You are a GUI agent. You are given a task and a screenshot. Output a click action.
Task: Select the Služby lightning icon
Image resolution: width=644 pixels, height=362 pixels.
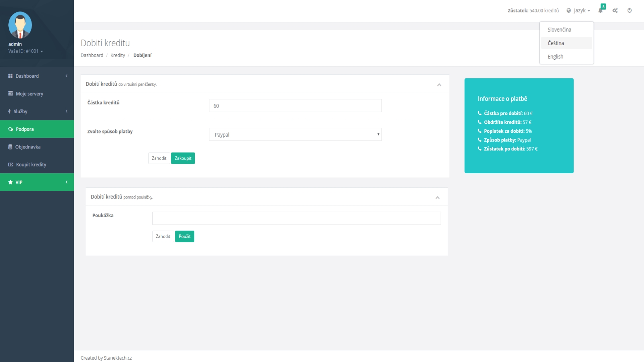tap(9, 111)
